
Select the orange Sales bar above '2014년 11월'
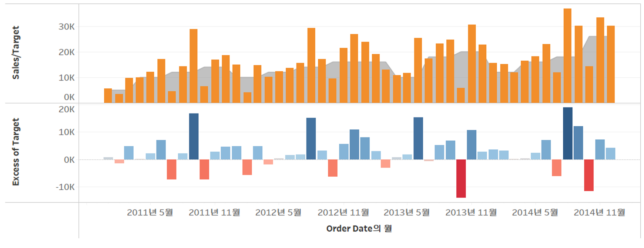point(600,60)
